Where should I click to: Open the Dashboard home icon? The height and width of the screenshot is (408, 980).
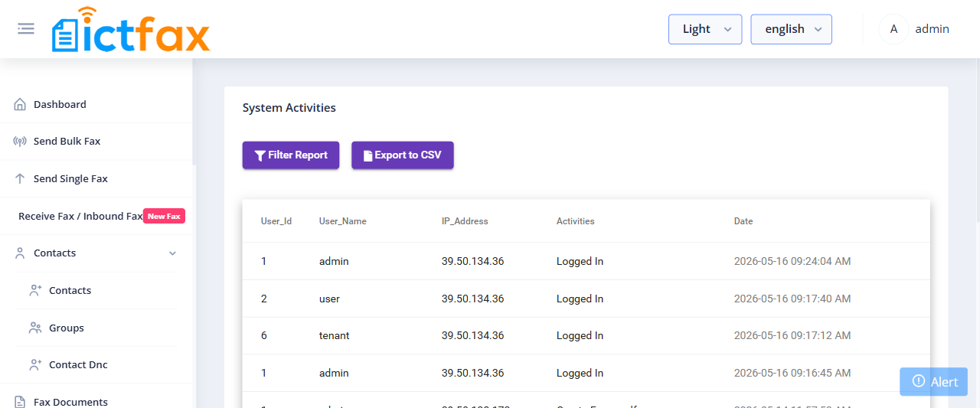(20, 104)
